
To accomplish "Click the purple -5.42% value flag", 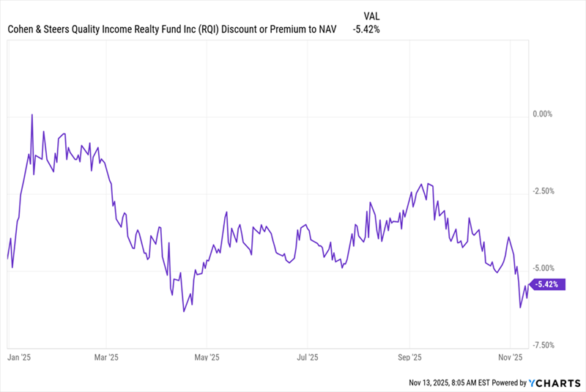I will (547, 284).
